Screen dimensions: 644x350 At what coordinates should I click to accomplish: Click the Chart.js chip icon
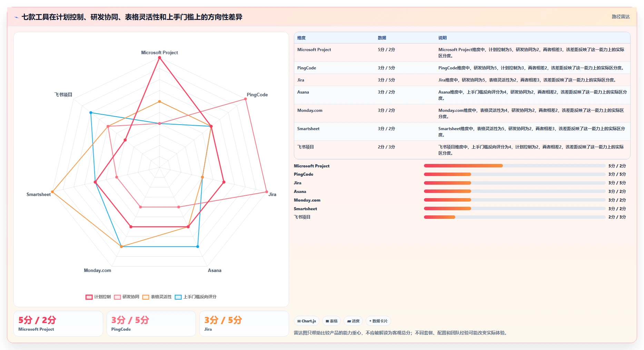(x=299, y=321)
